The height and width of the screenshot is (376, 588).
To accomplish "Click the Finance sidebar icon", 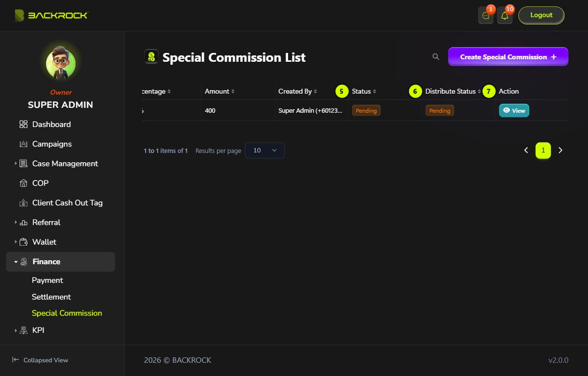I will (x=24, y=262).
